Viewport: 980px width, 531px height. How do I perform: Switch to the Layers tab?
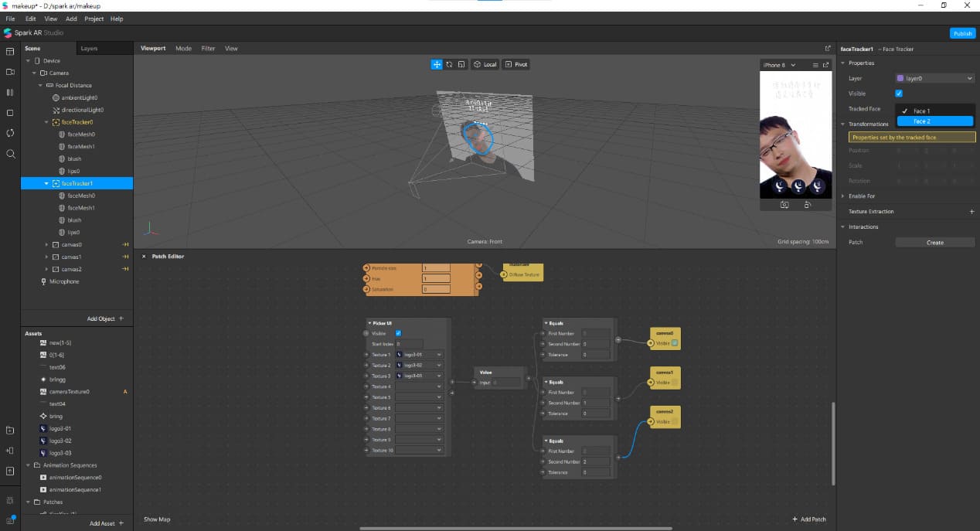point(89,48)
